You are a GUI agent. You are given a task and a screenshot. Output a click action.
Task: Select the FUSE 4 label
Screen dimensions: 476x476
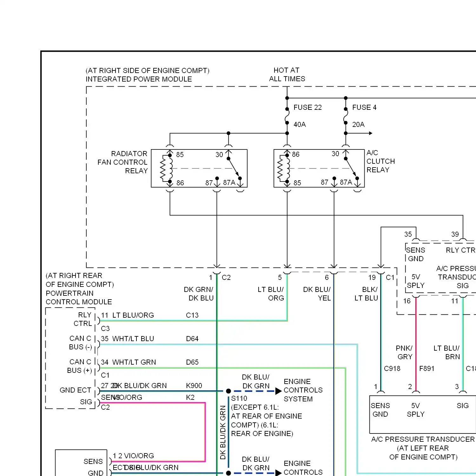pyautogui.click(x=364, y=108)
